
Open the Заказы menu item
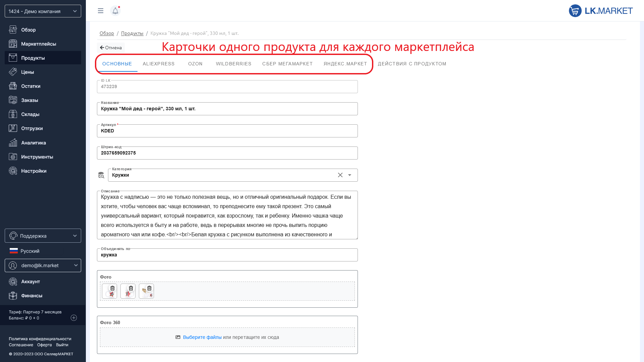43,100
